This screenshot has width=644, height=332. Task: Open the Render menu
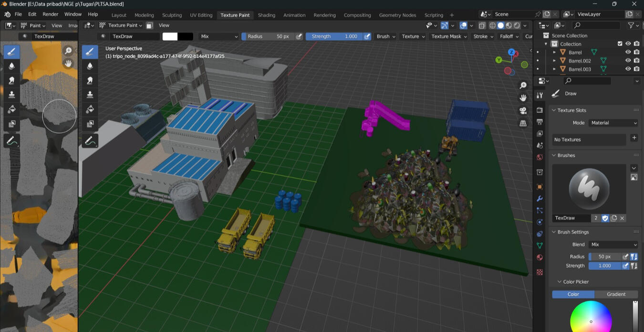pyautogui.click(x=50, y=14)
